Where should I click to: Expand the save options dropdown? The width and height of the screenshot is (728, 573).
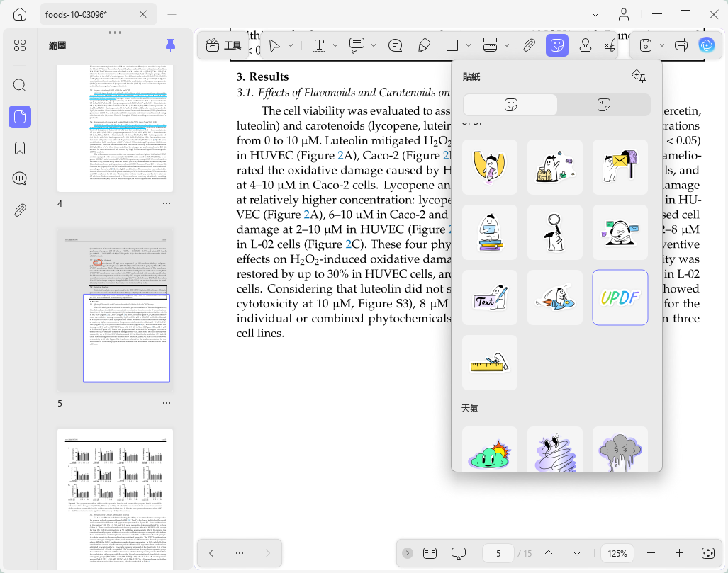click(662, 45)
